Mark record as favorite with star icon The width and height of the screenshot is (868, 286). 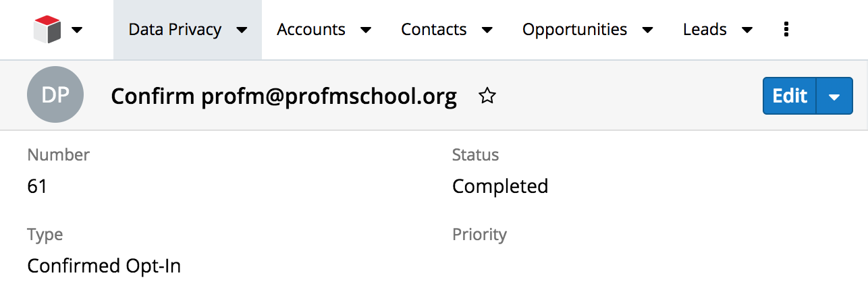tap(487, 96)
